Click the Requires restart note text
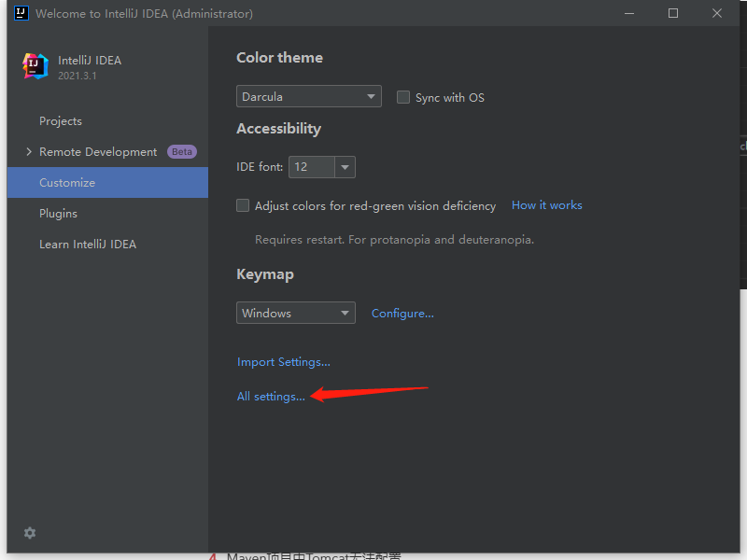The width and height of the screenshot is (747, 560). pos(394,240)
